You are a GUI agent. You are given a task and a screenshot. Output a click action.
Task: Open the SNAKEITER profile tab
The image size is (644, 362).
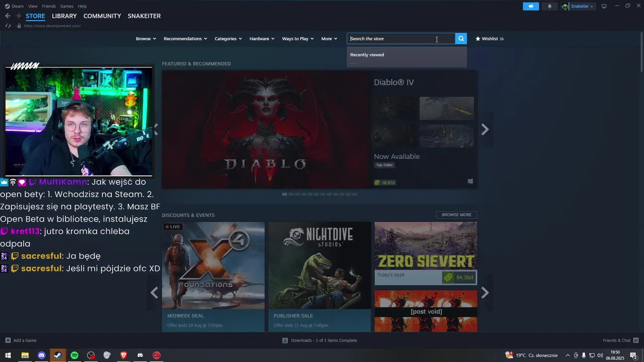144,16
